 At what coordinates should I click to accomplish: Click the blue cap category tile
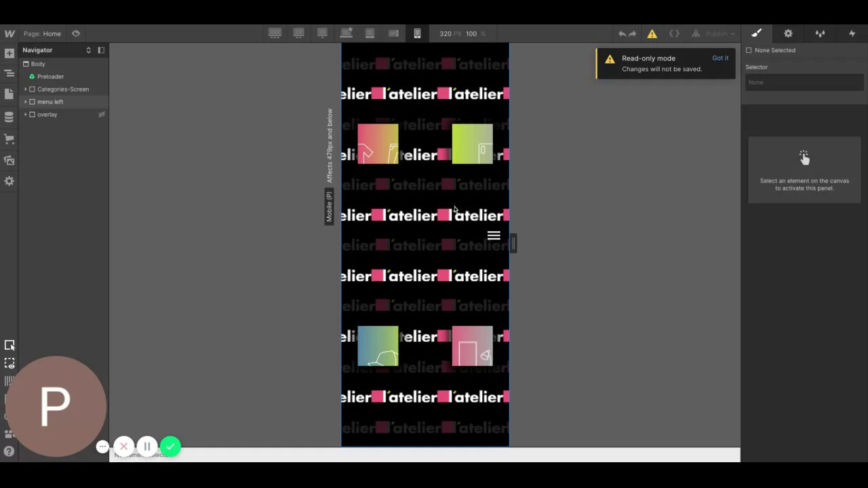(378, 346)
